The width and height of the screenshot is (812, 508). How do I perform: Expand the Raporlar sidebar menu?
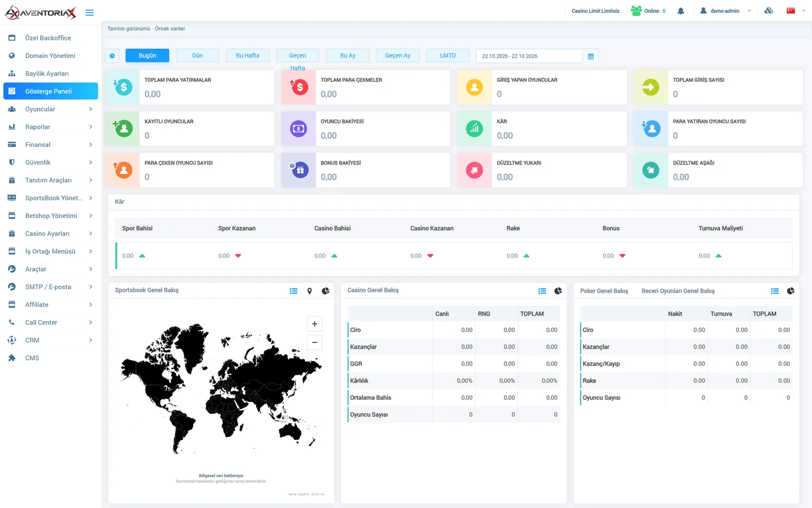tap(51, 127)
